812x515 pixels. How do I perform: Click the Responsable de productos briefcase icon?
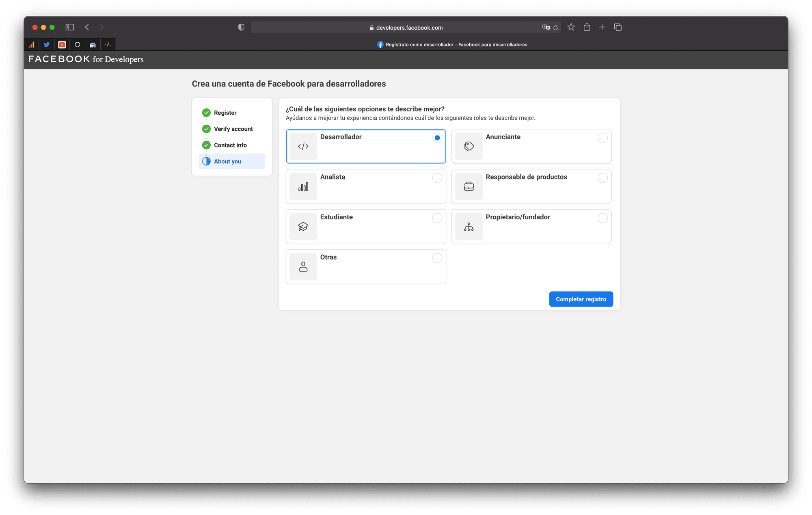pos(469,186)
